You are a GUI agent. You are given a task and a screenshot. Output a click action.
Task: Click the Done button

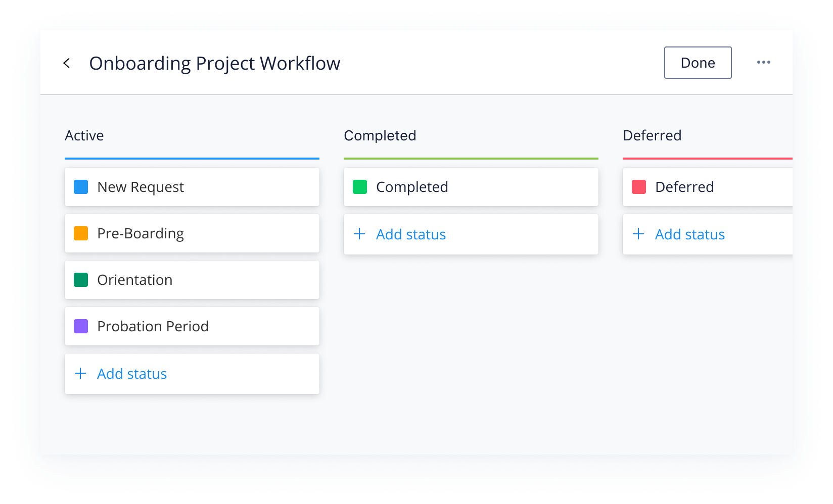[698, 63]
